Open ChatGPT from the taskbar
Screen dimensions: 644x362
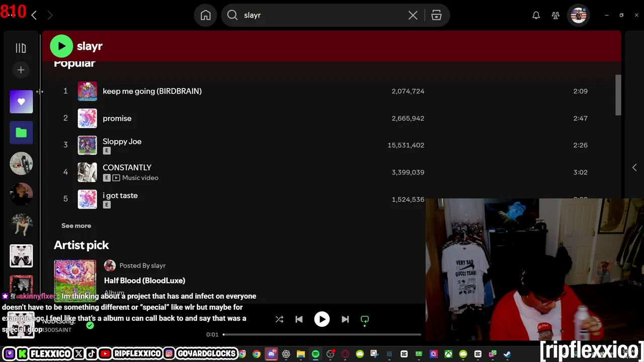pyautogui.click(x=286, y=354)
